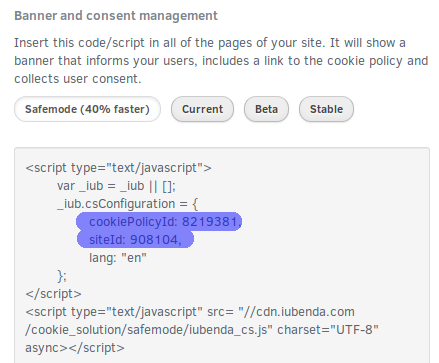This screenshot has height=363, width=439.
Task: Click the async></script> line
Action: pyautogui.click(x=75, y=348)
